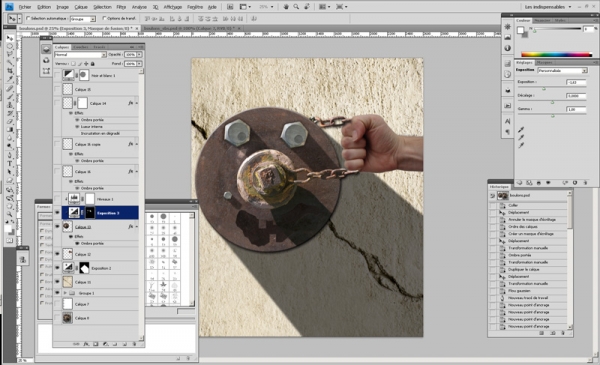
Task: Select the Crop tool
Action: (x=10, y=71)
